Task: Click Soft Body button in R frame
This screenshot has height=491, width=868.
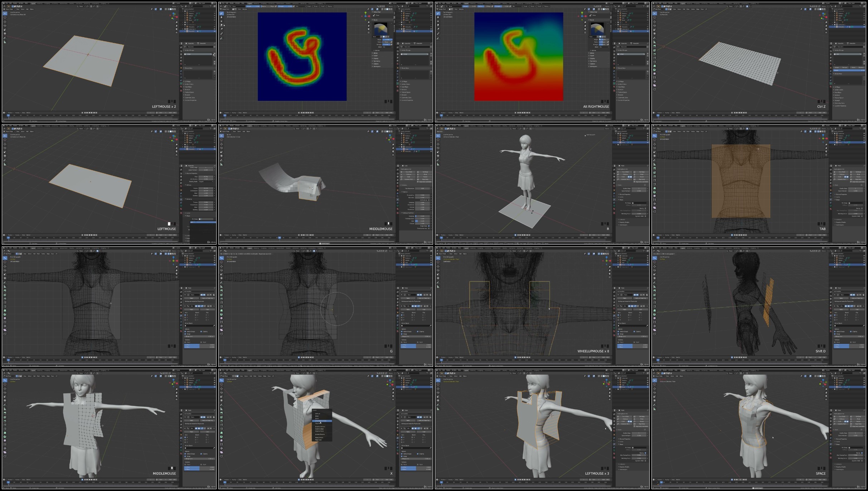Action: 641,172
